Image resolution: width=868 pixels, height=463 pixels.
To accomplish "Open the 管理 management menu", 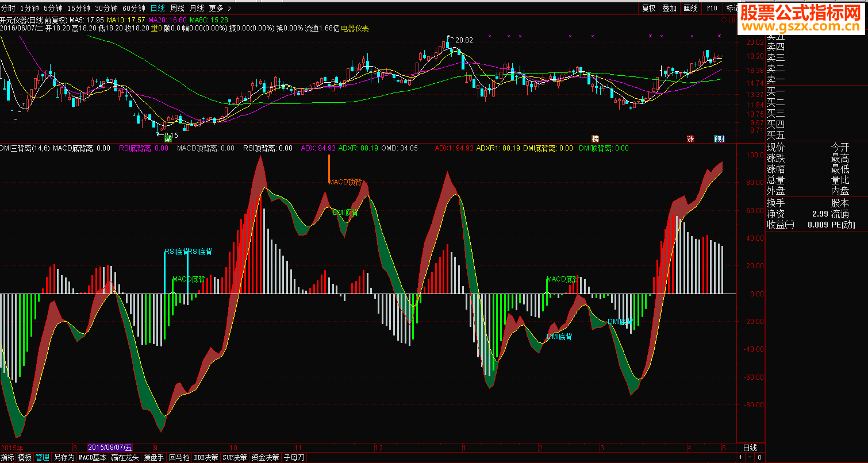I will (x=43, y=458).
